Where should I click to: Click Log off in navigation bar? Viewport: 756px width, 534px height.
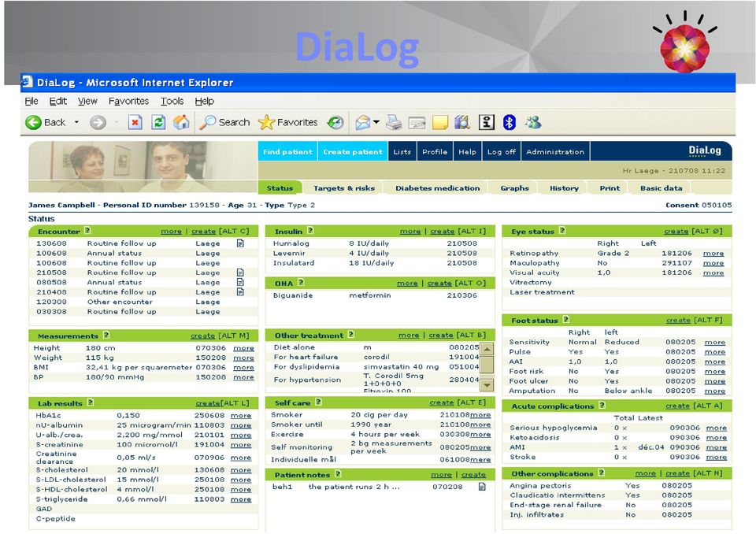502,151
